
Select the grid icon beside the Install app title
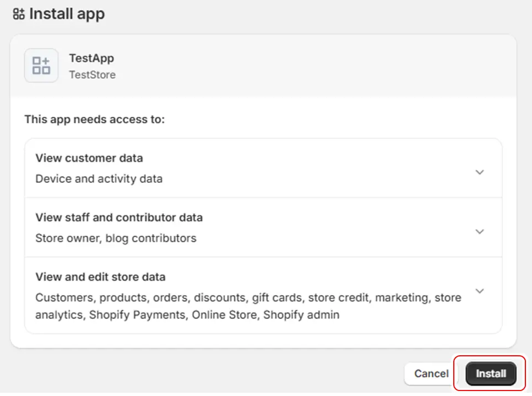tap(18, 14)
